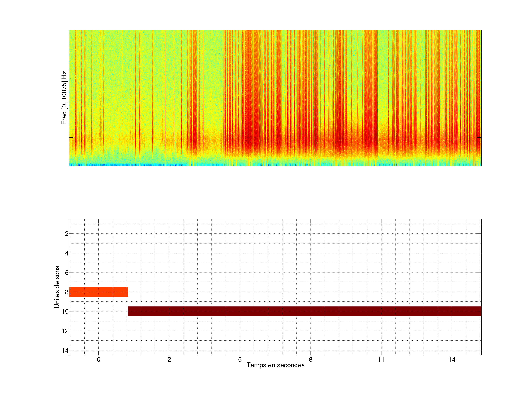Click the horizontal time axis tick label 2
Viewport: 532px width, 399px height.
169,359
